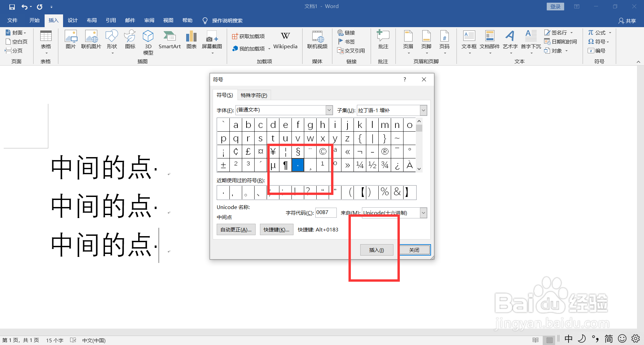This screenshot has width=644, height=345.
Task: Insert a SmartArt graphic
Action: 170,40
